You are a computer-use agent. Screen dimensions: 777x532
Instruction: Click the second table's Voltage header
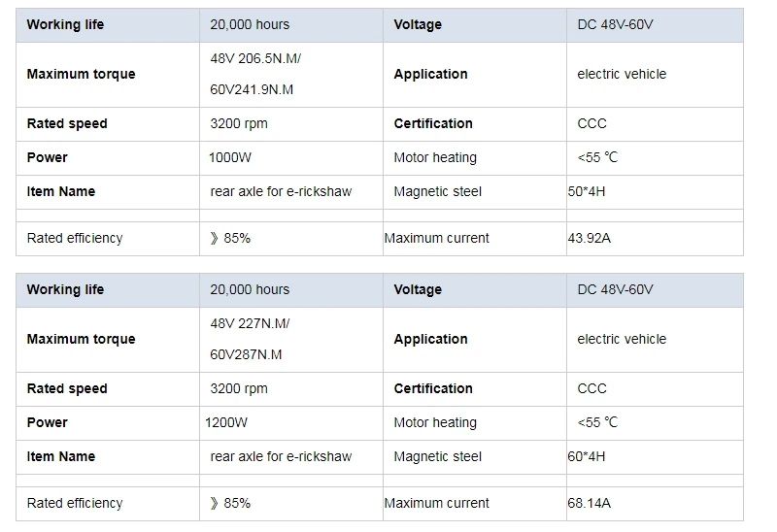tap(418, 289)
